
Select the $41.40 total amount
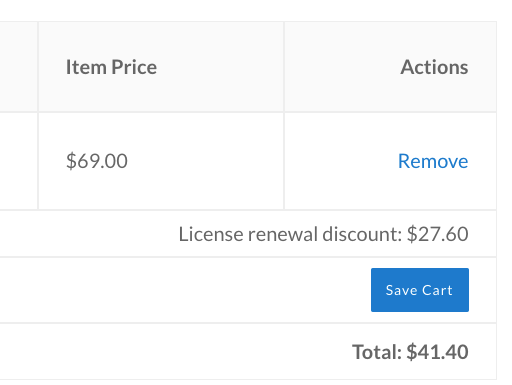point(437,352)
